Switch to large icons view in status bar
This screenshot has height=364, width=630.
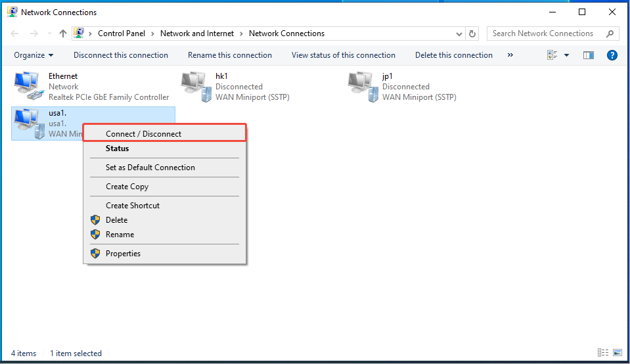tap(618, 353)
